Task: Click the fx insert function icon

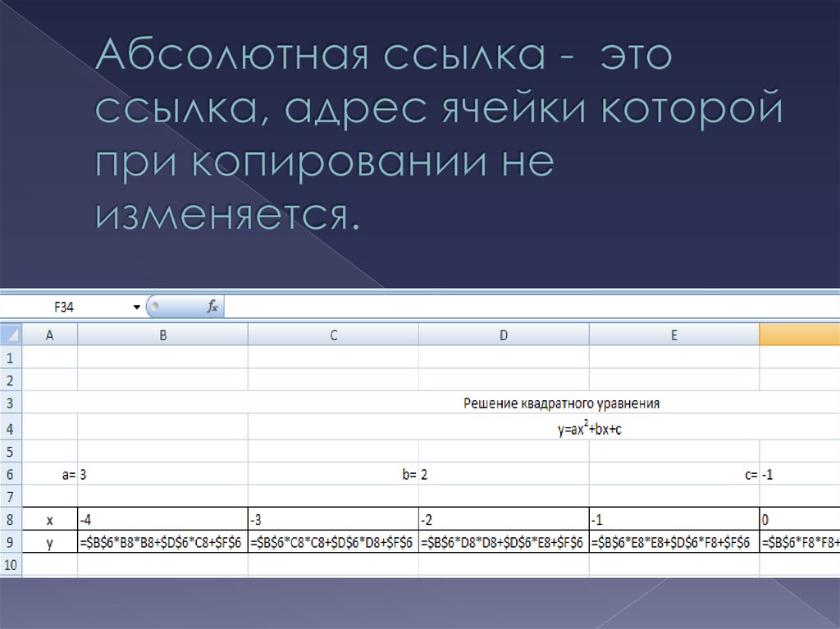Action: (x=212, y=307)
